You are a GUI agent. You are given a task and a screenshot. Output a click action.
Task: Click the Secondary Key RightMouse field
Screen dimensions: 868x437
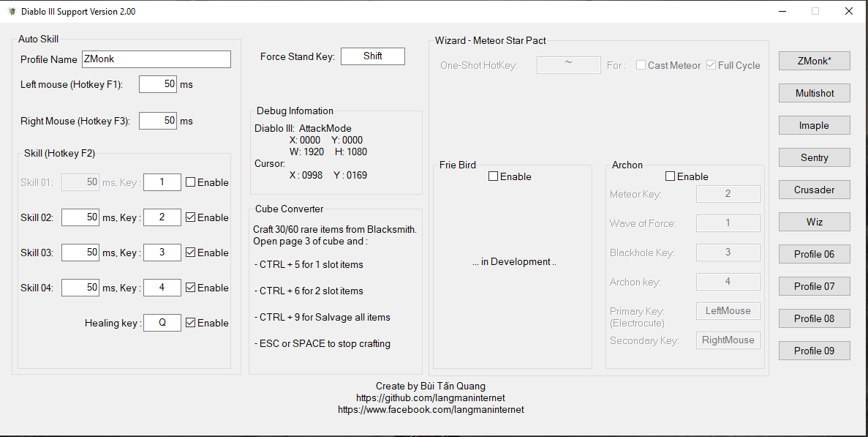click(x=728, y=340)
